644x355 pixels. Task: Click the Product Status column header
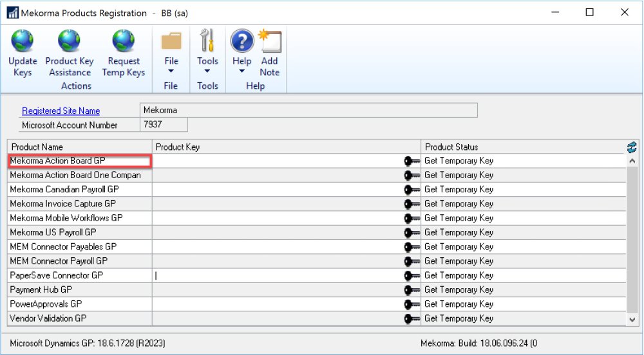[522, 147]
